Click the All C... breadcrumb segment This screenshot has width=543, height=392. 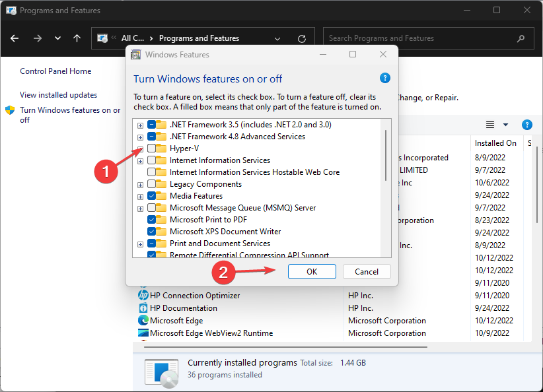click(133, 38)
